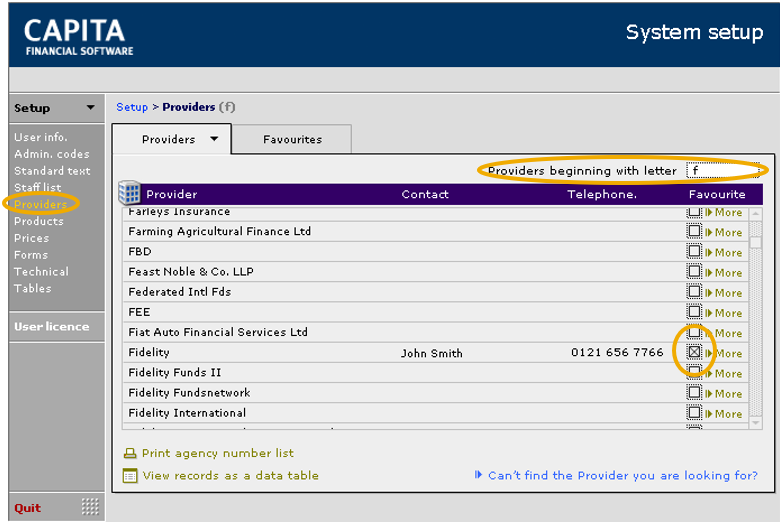Open More for FEE
This screenshot has height=525, width=780.
click(724, 313)
